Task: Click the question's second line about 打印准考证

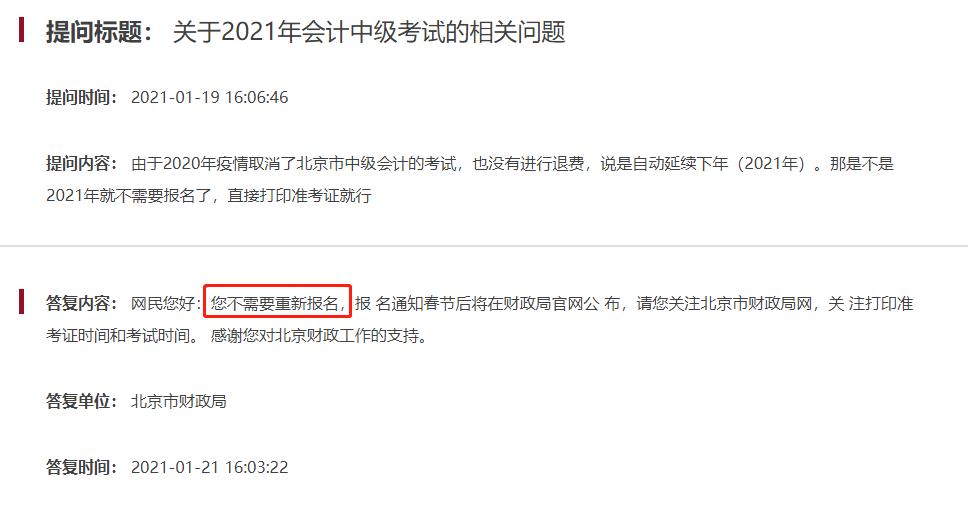Action: (209, 196)
